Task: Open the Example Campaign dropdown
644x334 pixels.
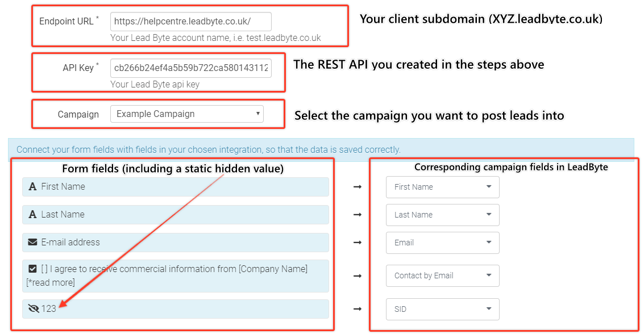Action: 187,114
